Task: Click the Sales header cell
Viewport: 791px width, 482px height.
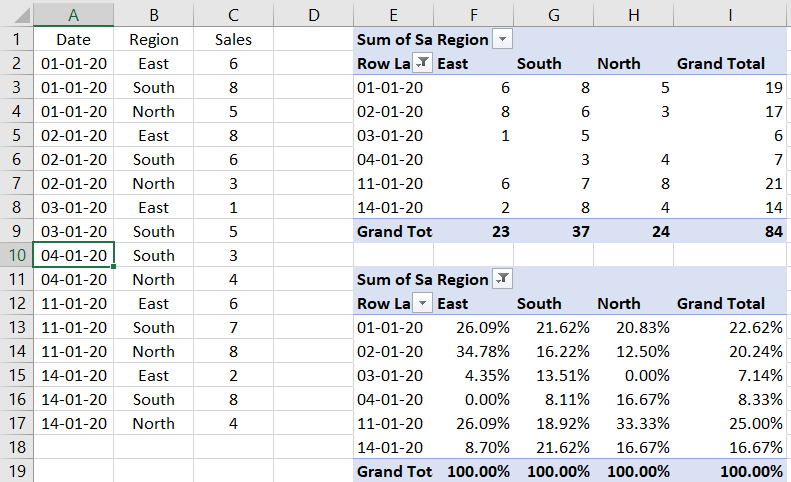Action: point(233,40)
